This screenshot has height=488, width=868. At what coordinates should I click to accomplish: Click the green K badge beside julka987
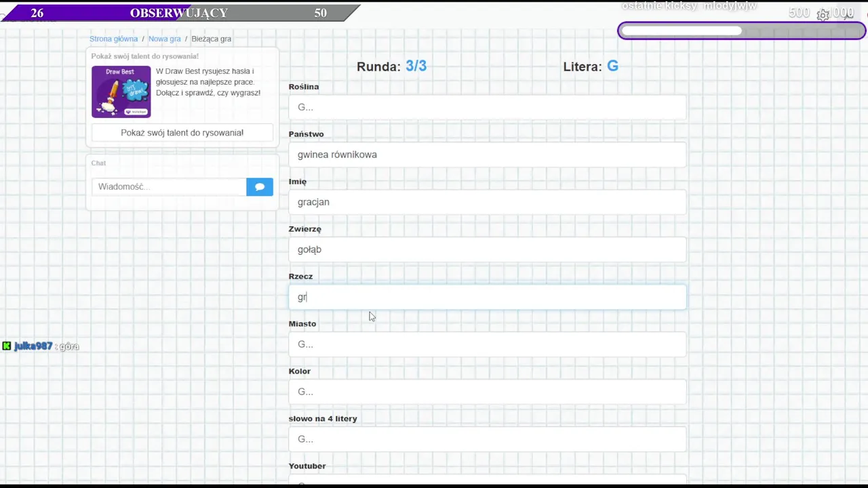(x=7, y=346)
